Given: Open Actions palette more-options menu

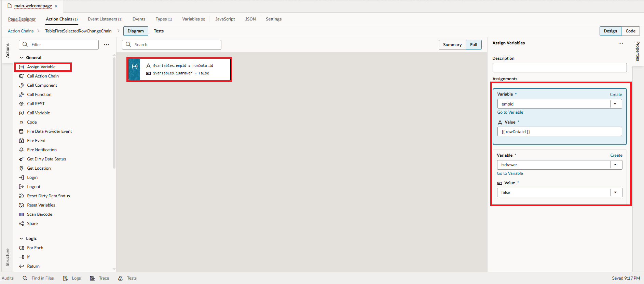Looking at the screenshot, I should click(107, 45).
